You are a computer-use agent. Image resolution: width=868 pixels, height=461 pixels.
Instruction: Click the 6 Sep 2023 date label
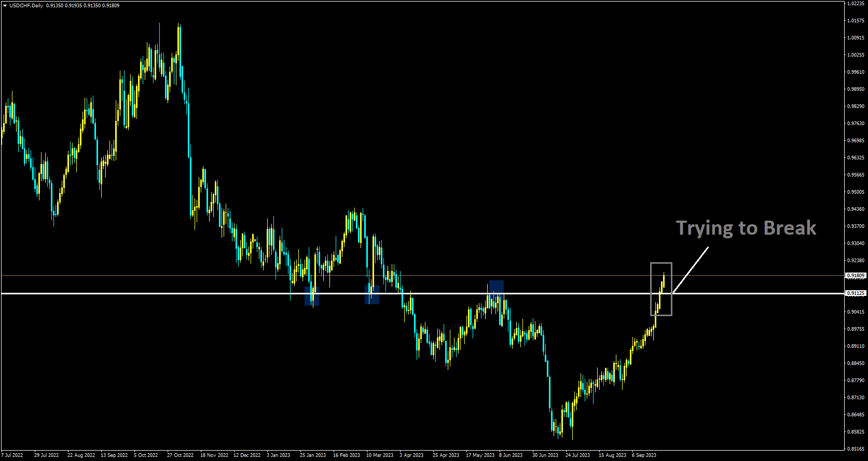click(644, 455)
